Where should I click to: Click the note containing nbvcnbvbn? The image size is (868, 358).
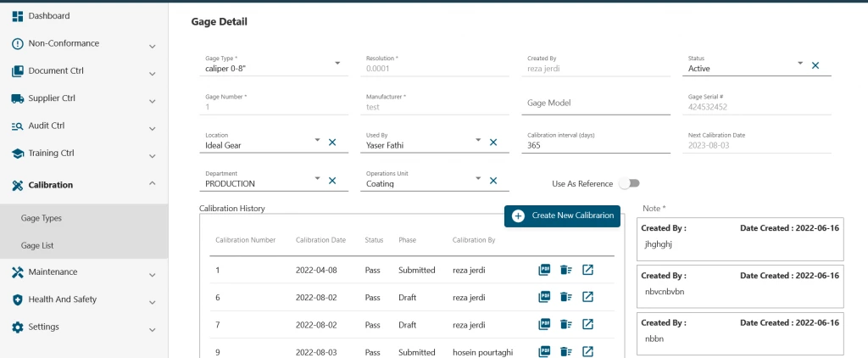741,287
